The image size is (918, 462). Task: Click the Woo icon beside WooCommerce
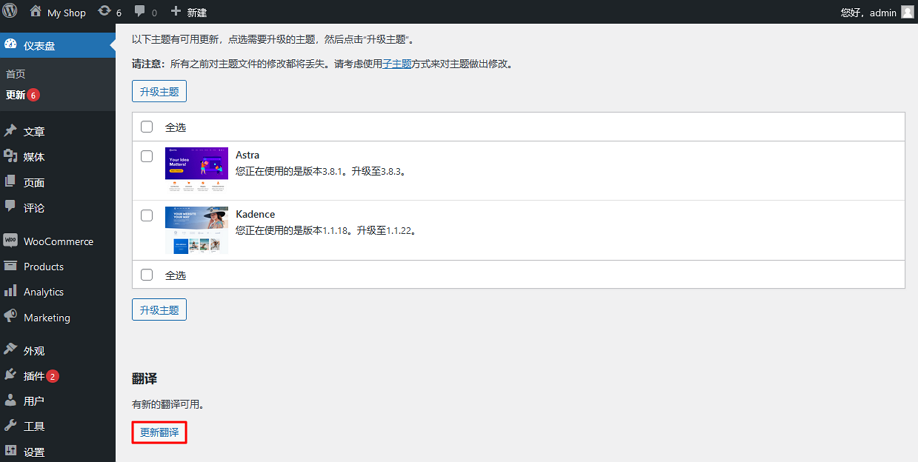click(10, 241)
